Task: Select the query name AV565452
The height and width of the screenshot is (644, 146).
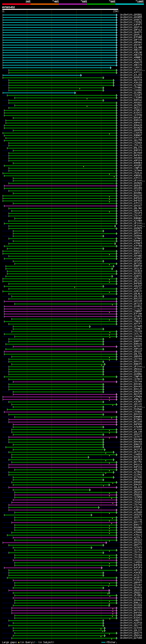Action: (8, 7)
